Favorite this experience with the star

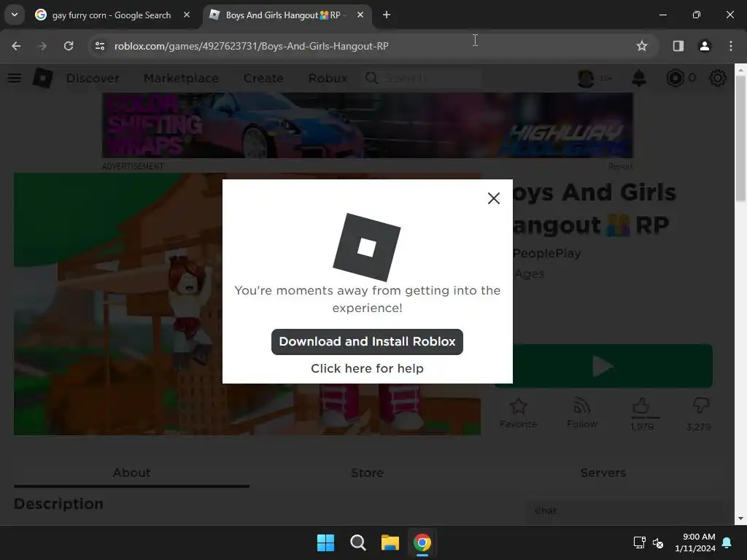[x=519, y=413]
